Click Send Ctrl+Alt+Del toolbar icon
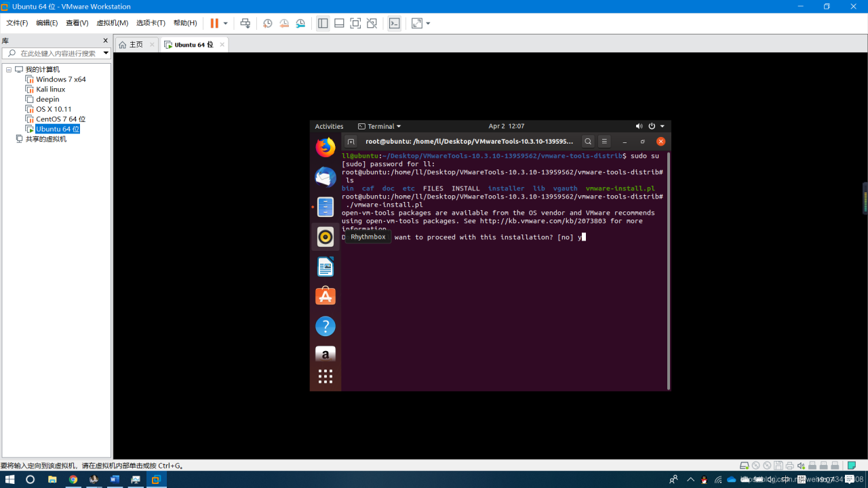The height and width of the screenshot is (488, 868). 245,23
